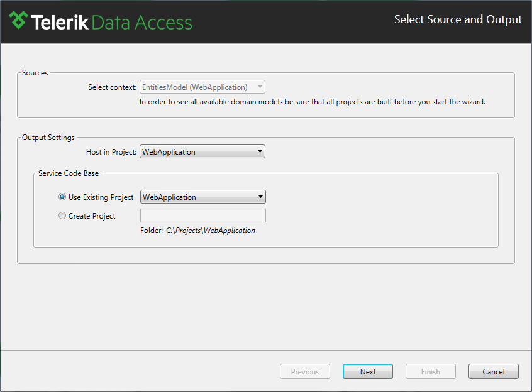The width and height of the screenshot is (532, 392).
Task: Expand the Use Existing Project WebApplication combo box
Action: pos(203,197)
